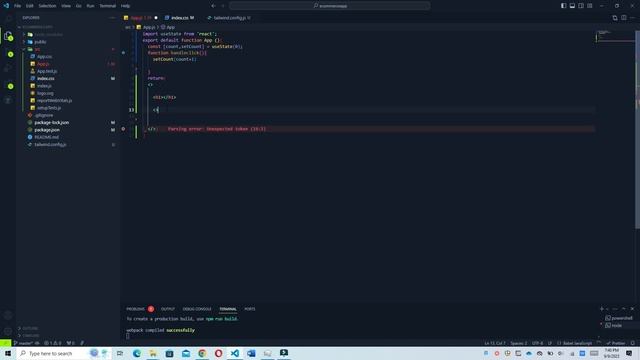The image size is (640, 360).
Task: Expand the Outline section
Action: [x=30, y=328]
